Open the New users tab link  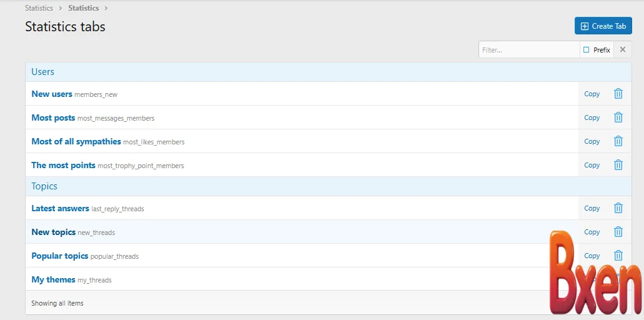[52, 94]
